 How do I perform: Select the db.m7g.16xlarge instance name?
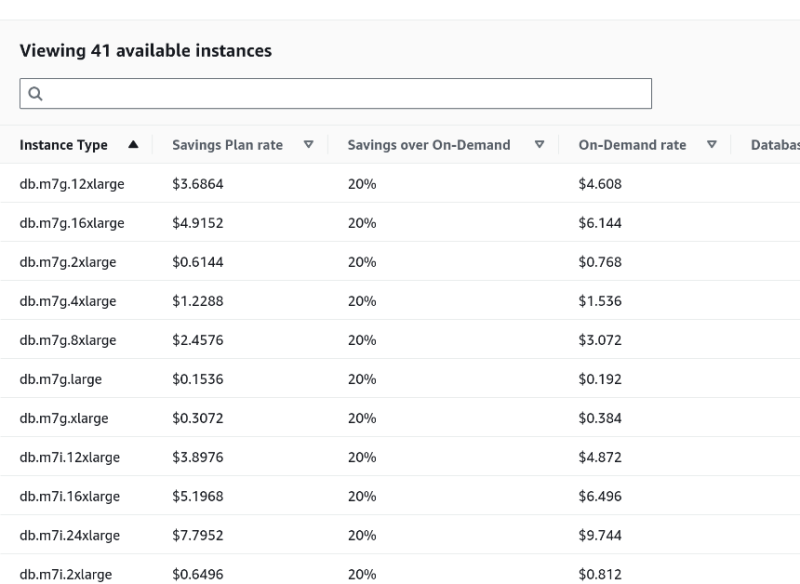pos(72,223)
